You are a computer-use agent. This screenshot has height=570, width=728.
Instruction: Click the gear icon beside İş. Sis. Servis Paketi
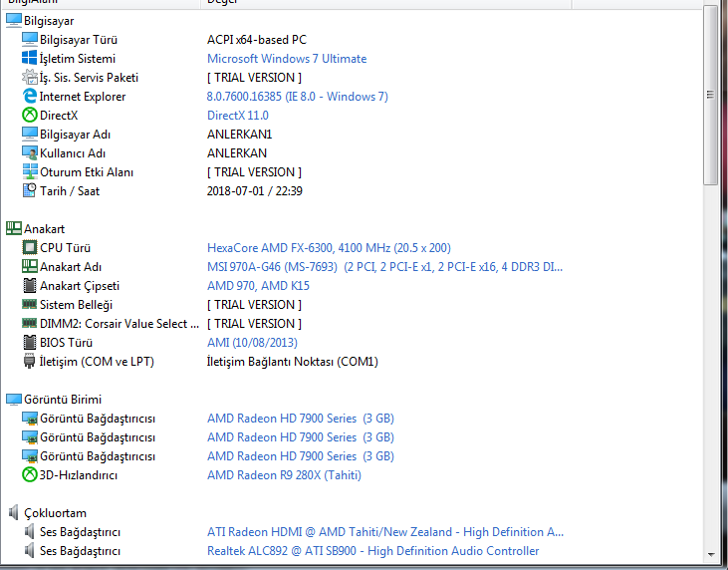[x=30, y=77]
